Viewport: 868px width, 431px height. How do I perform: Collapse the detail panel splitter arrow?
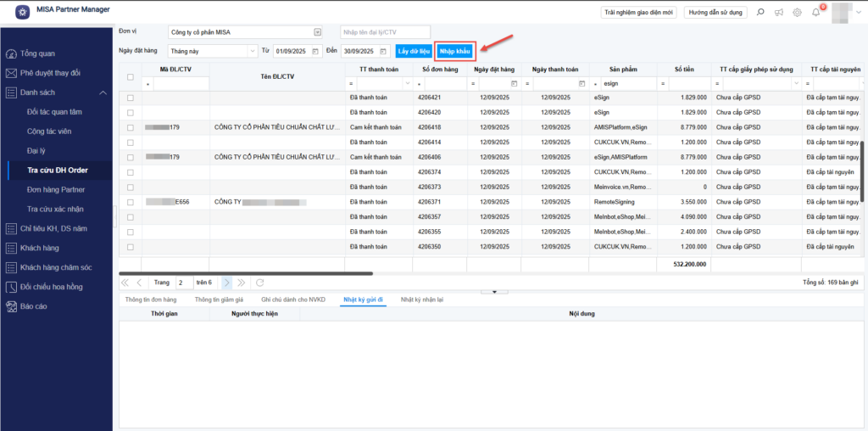(494, 291)
